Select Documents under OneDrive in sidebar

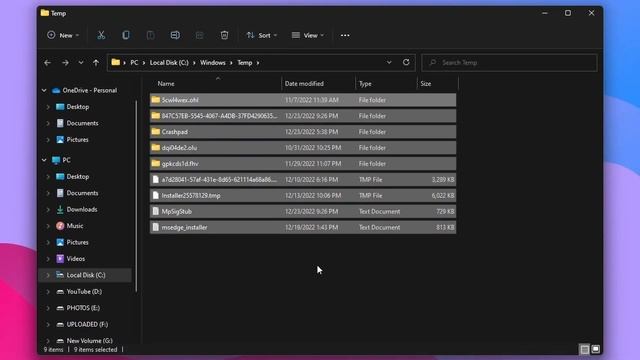point(82,123)
